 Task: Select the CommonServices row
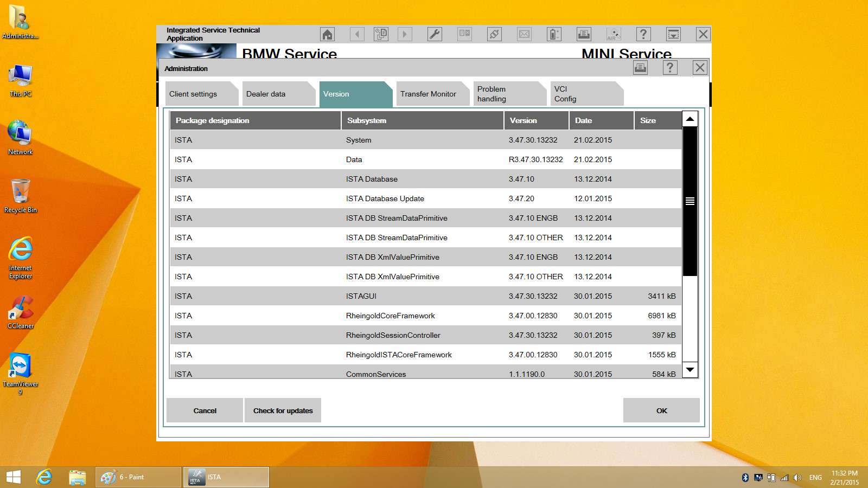pyautogui.click(x=426, y=372)
